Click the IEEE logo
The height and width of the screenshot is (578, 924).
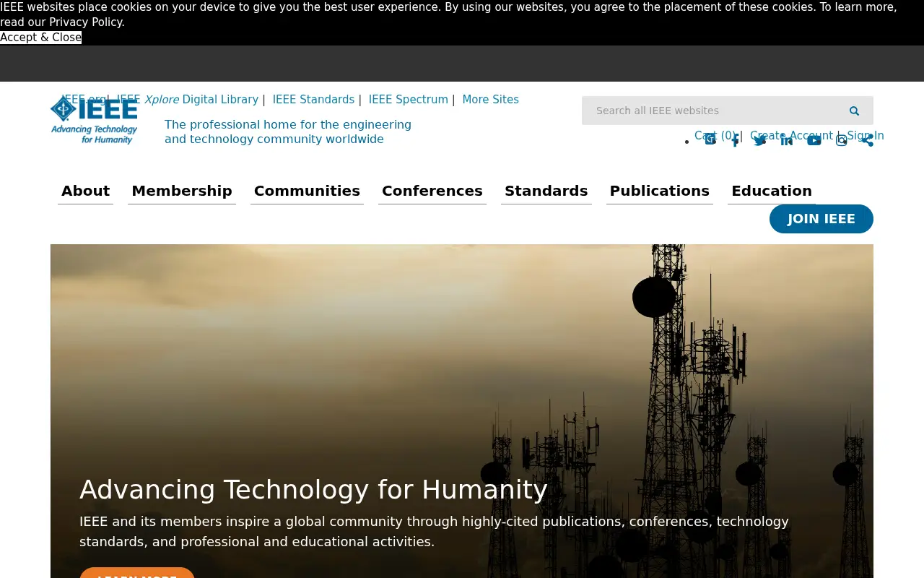pyautogui.click(x=94, y=120)
